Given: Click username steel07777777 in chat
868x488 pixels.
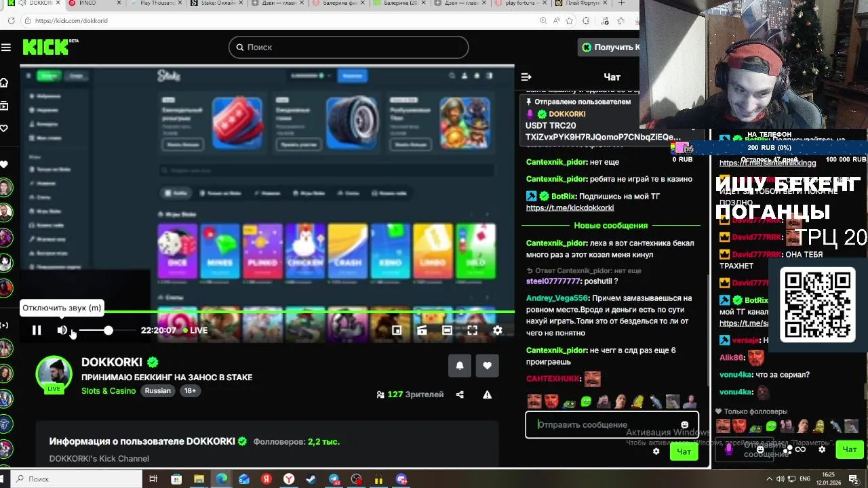Looking at the screenshot, I should pos(553,281).
